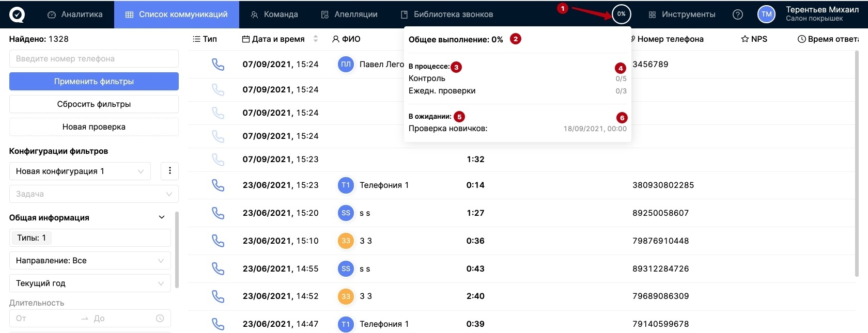
Task: Open the three-dot menu beside filter configuration
Action: [x=170, y=171]
